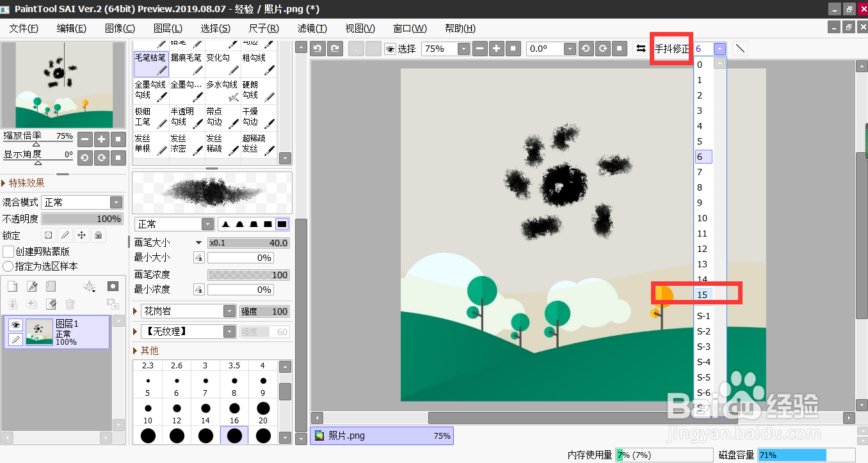Screen dimensions: 868x463
Task: Create a new normal layer
Action: (x=12, y=286)
